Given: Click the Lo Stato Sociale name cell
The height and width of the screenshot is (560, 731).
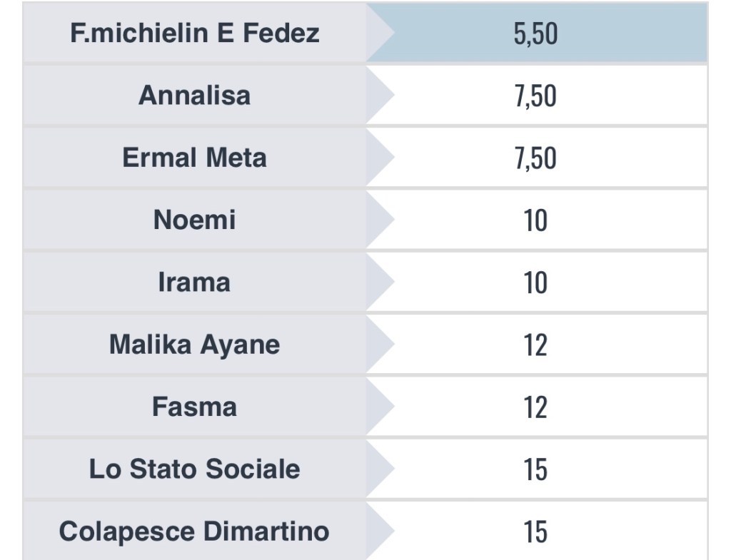Looking at the screenshot, I should (194, 469).
